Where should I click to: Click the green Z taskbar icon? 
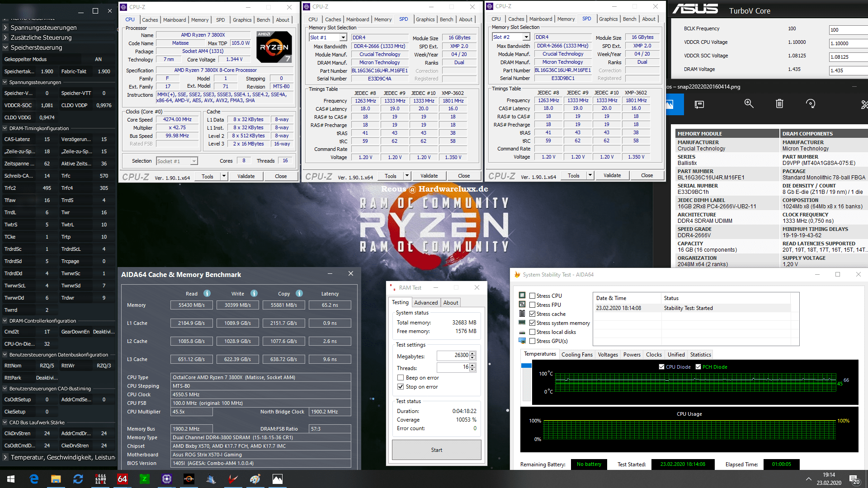pos(145,479)
